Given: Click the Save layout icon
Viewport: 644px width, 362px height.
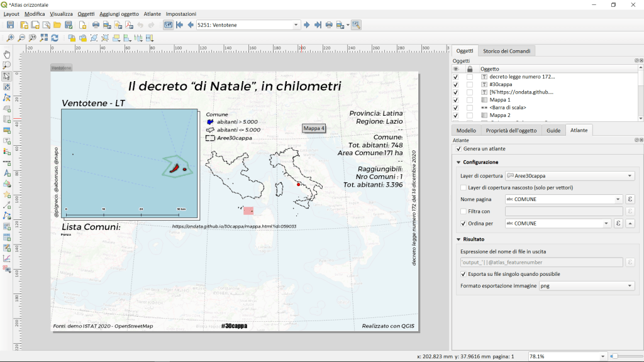Looking at the screenshot, I should click(x=10, y=25).
